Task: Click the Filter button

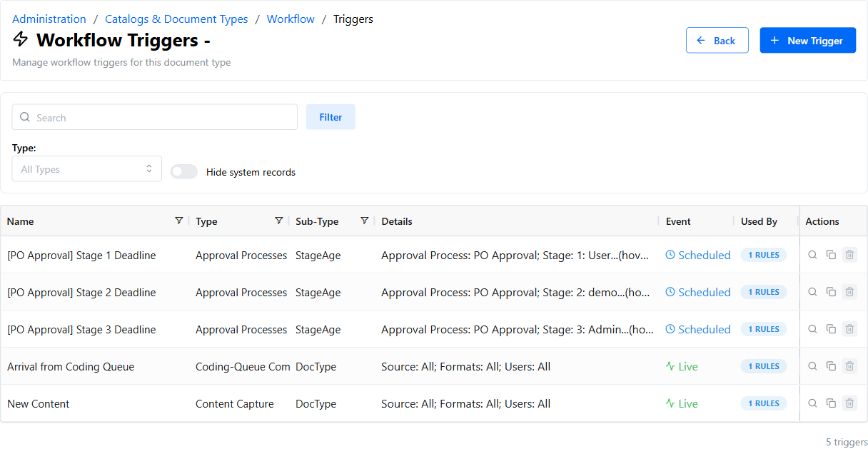Action: coord(330,117)
